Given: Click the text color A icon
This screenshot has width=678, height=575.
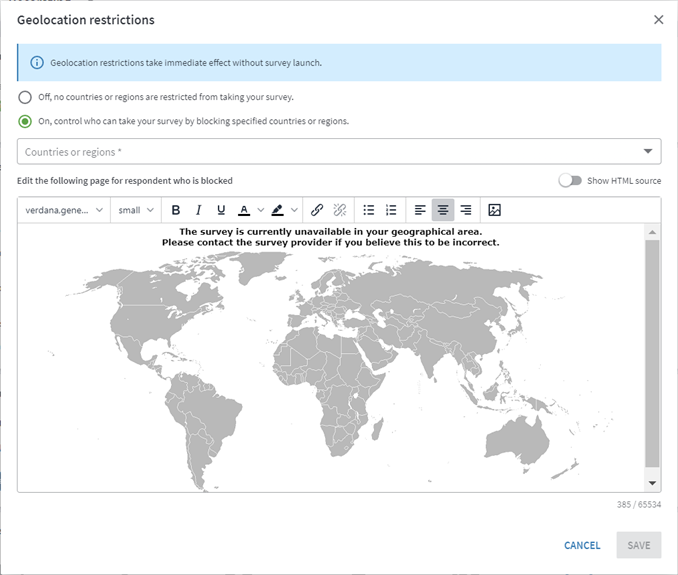Looking at the screenshot, I should (244, 210).
